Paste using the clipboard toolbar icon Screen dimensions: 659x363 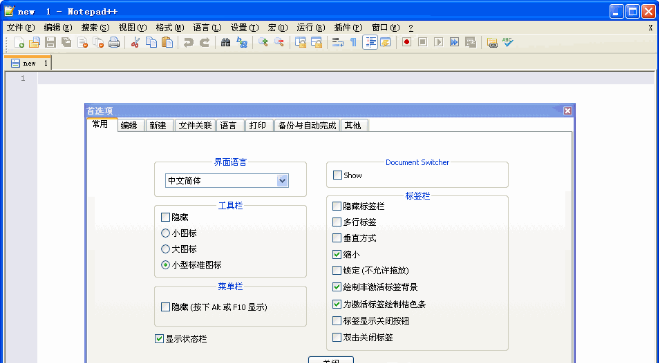pyautogui.click(x=167, y=42)
